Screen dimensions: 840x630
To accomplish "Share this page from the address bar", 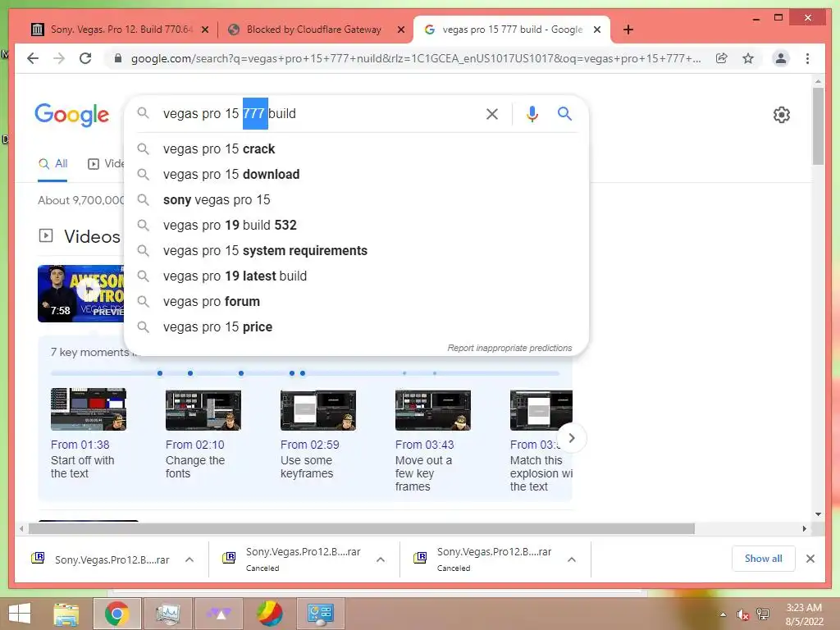I will click(722, 58).
